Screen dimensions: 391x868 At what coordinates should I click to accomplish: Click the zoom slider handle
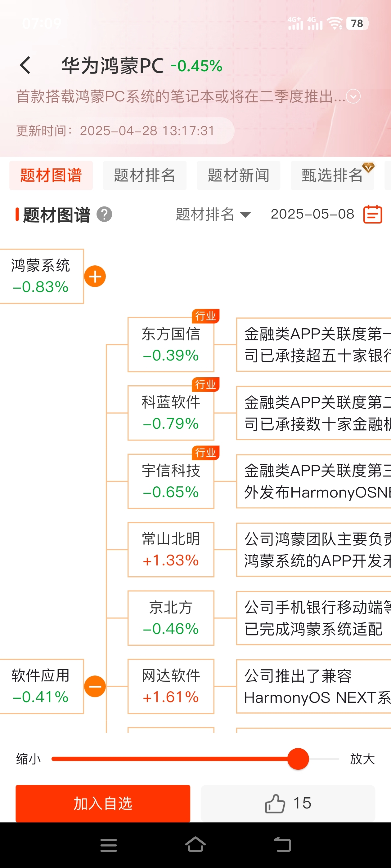[x=298, y=759]
